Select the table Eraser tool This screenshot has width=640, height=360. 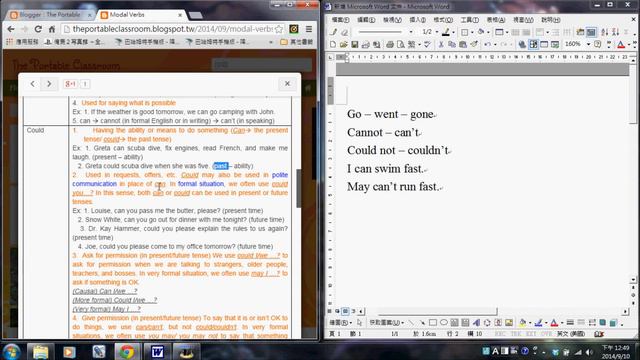pyautogui.click(x=344, y=32)
